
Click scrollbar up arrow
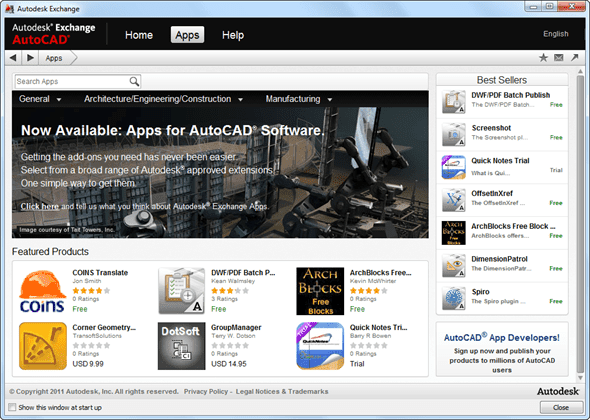point(581,71)
